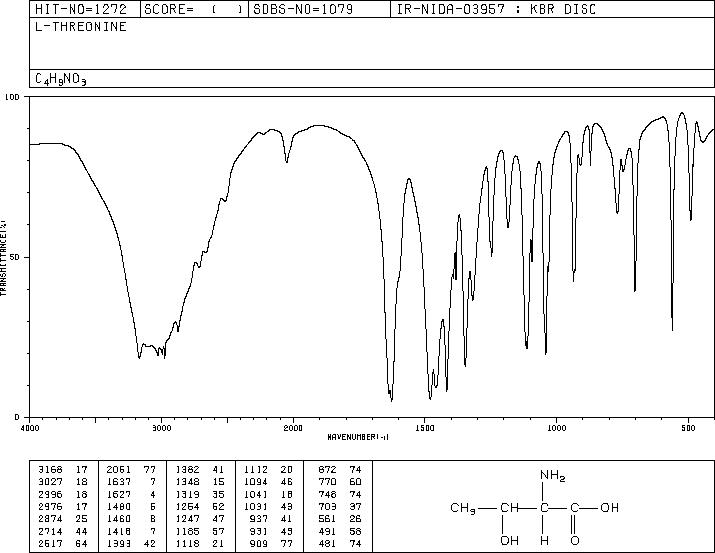
Task: Select the 561 peak table entry
Action: (x=340, y=519)
